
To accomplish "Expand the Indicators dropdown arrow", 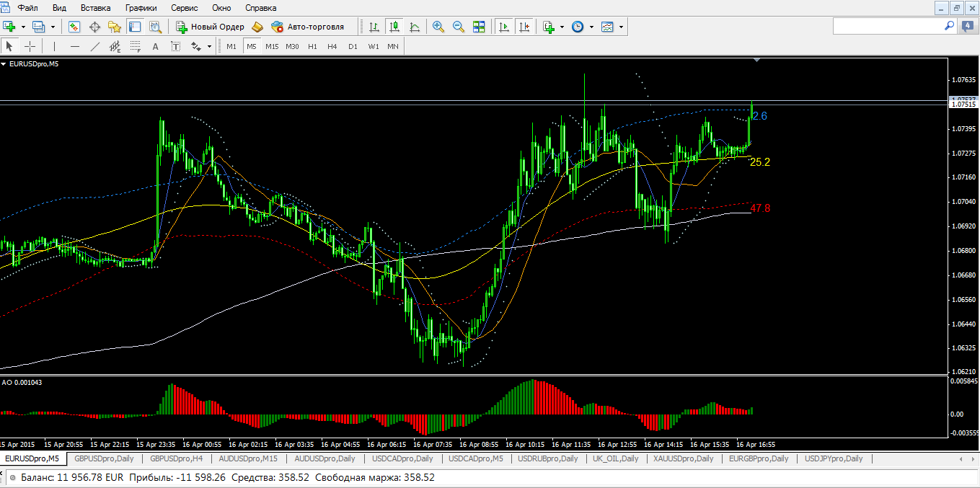I will tap(562, 27).
